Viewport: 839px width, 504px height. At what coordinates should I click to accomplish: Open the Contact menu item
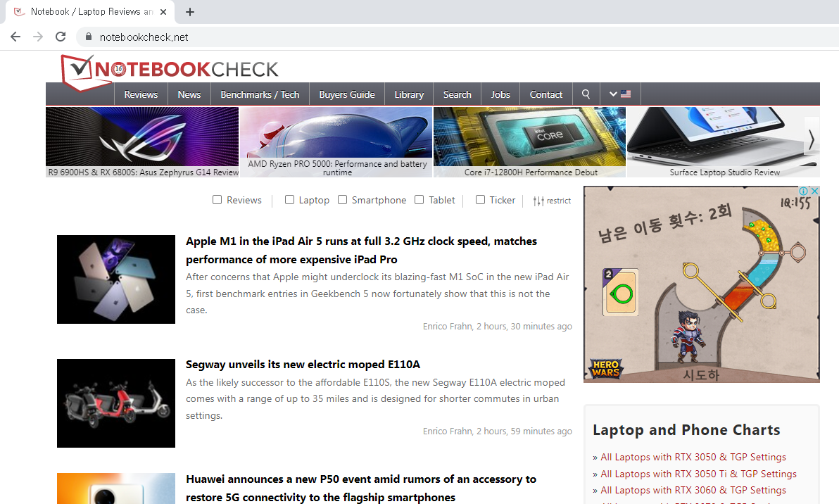click(x=545, y=94)
